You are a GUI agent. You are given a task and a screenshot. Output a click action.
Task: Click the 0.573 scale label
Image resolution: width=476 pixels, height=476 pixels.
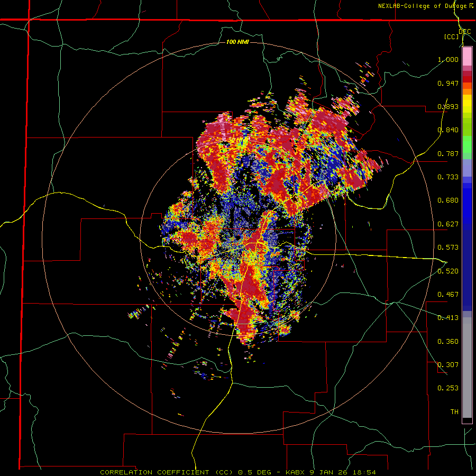point(448,248)
